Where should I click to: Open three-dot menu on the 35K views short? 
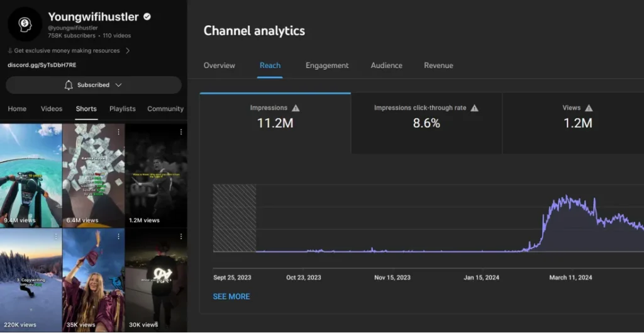(x=119, y=237)
